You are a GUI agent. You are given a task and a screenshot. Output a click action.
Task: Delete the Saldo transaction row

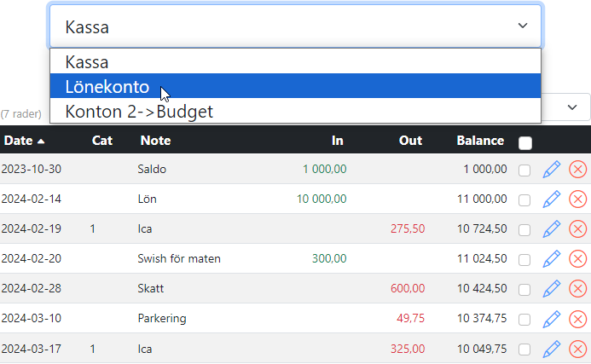click(x=577, y=169)
